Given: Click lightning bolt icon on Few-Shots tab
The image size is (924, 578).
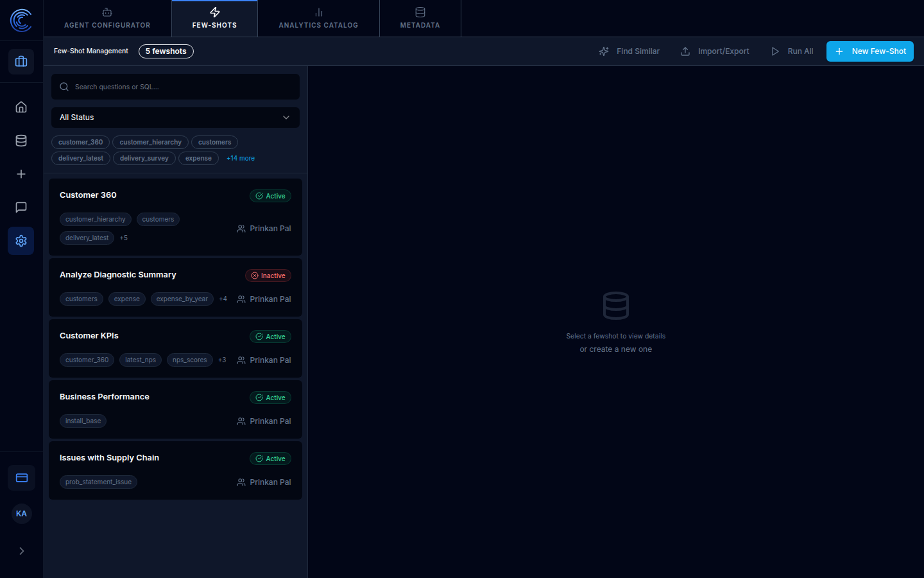Looking at the screenshot, I should click(215, 12).
